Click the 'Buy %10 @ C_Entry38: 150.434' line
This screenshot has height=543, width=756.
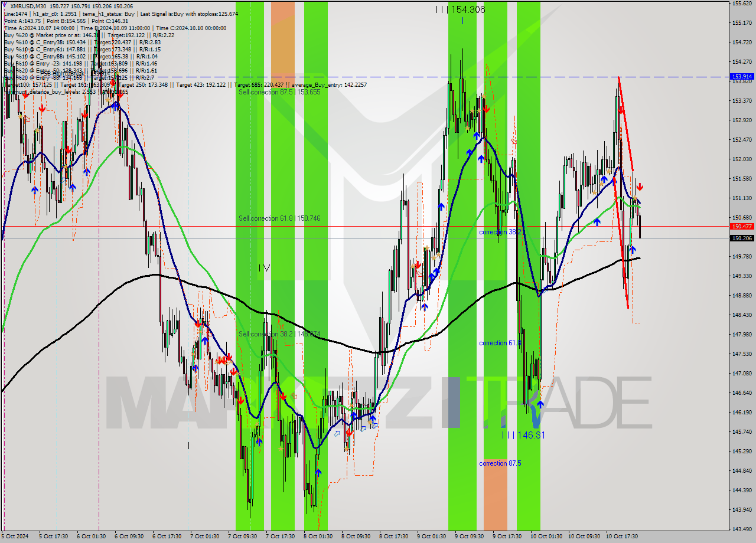click(82, 42)
